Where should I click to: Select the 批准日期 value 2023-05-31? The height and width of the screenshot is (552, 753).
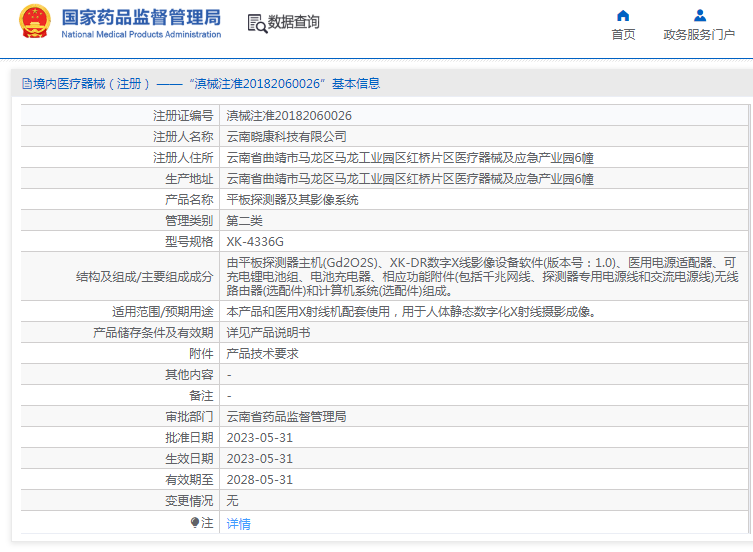tap(259, 438)
